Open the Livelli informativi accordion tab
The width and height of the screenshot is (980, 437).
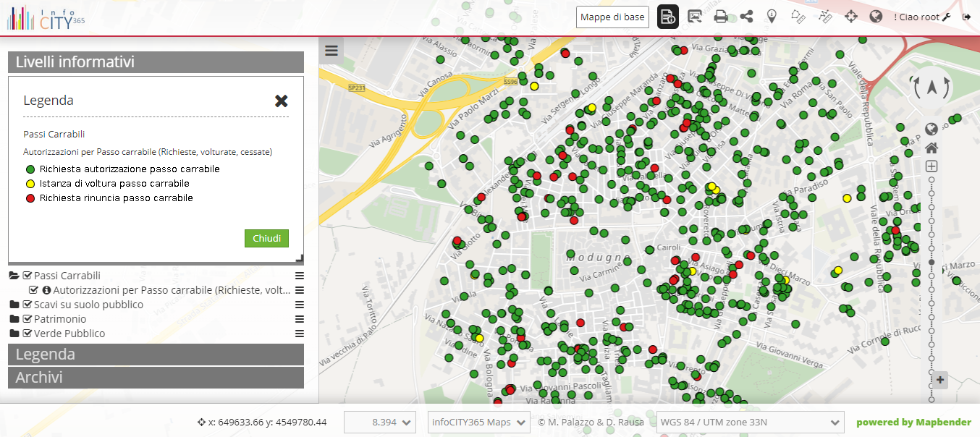[x=156, y=62]
